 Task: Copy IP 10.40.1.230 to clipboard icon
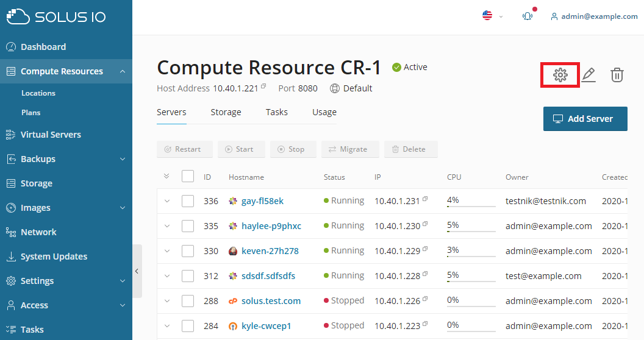click(x=425, y=224)
